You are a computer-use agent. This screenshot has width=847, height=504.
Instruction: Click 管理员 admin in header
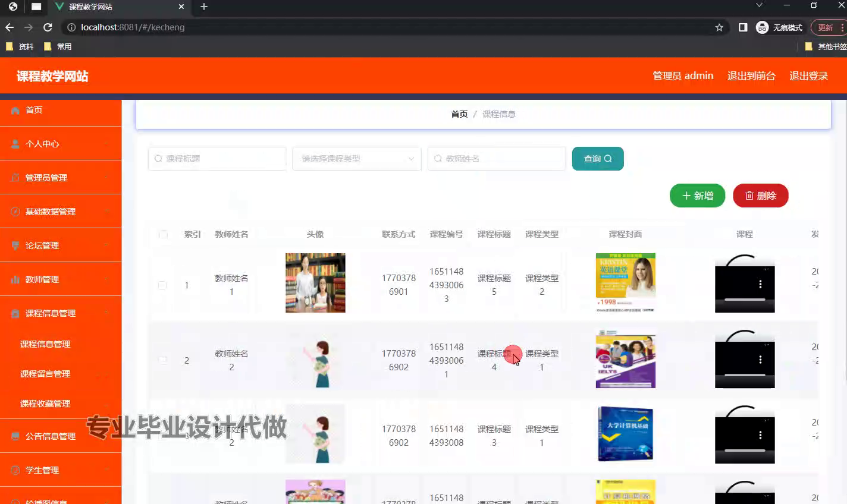tap(683, 75)
